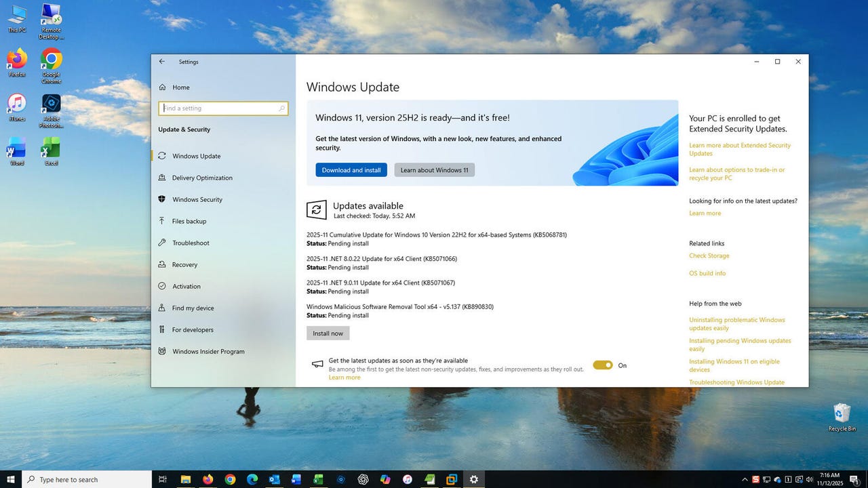
Task: Click the Windows Security shield icon
Action: click(162, 199)
